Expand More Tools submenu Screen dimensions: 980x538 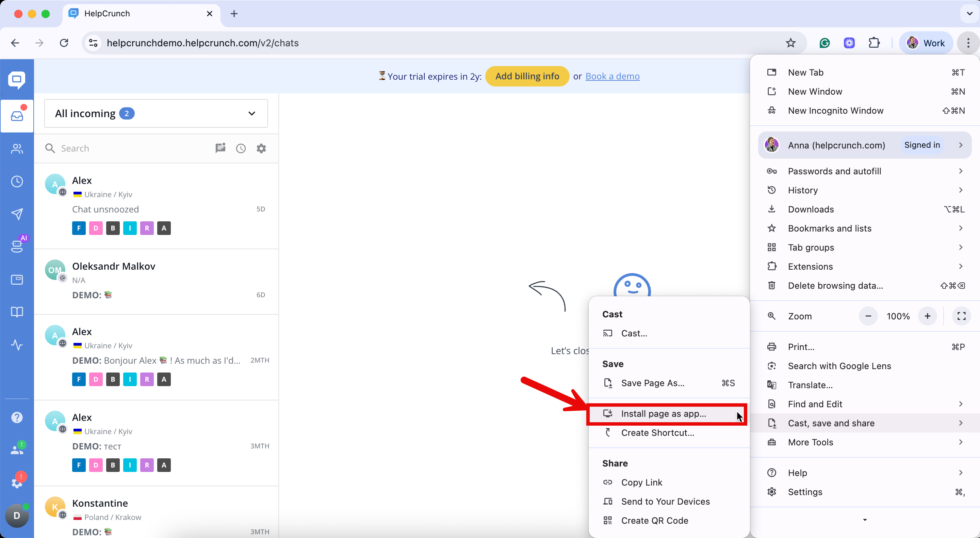tap(864, 442)
